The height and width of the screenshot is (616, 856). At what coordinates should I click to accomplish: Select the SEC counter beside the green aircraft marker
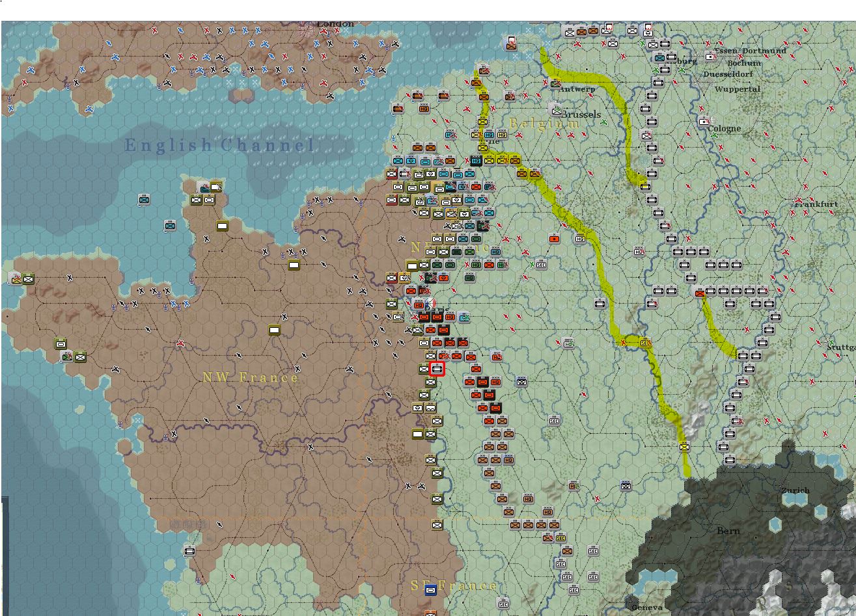[x=541, y=264]
